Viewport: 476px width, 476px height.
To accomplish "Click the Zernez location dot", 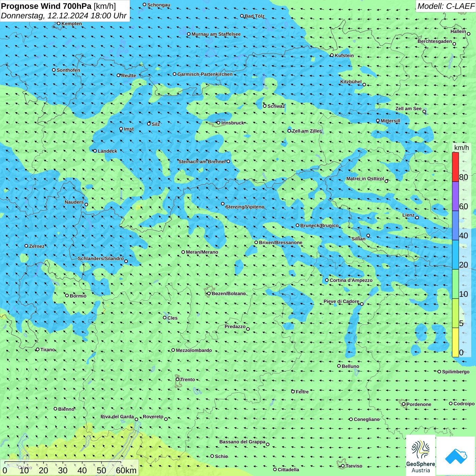I will (x=26, y=246).
